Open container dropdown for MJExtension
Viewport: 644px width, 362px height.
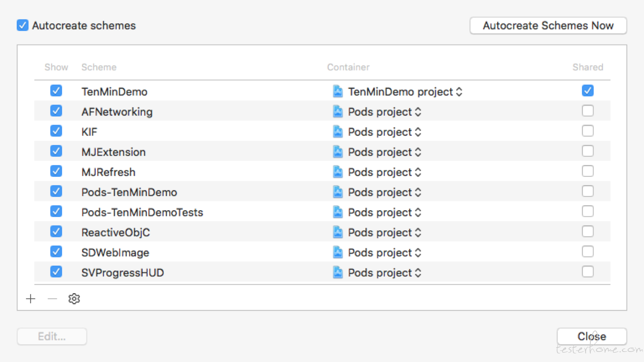coord(418,152)
